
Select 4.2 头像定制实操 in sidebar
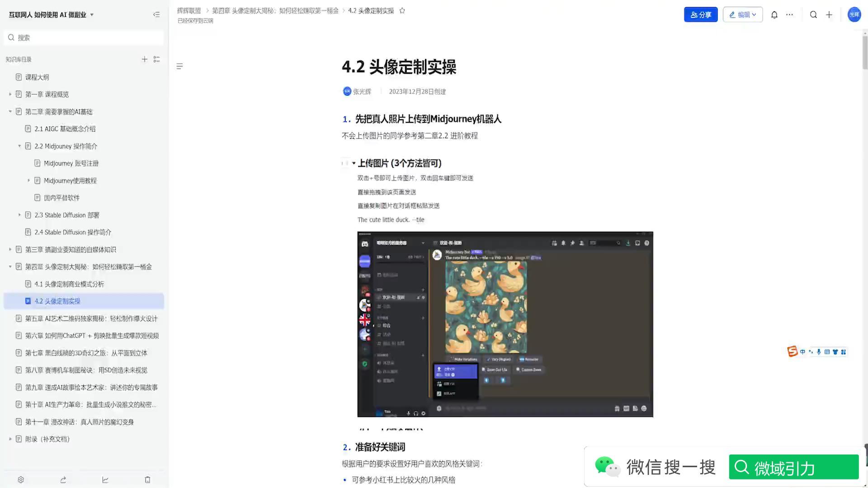tap(84, 301)
